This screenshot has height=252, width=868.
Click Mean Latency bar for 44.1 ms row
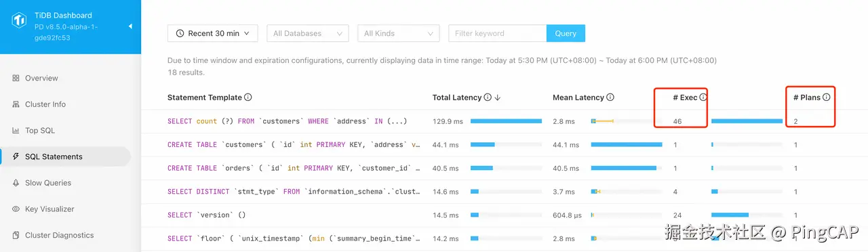pyautogui.click(x=627, y=144)
